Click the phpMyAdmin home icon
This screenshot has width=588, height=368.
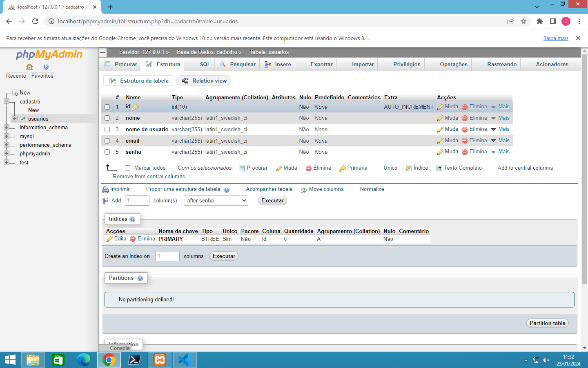pos(29,67)
